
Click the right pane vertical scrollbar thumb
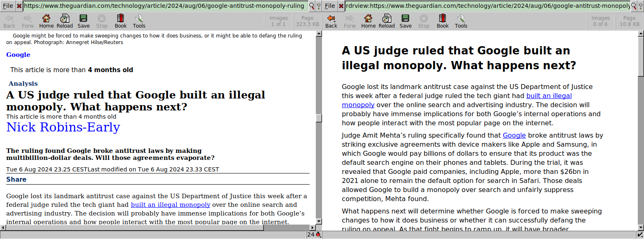(x=641, y=56)
